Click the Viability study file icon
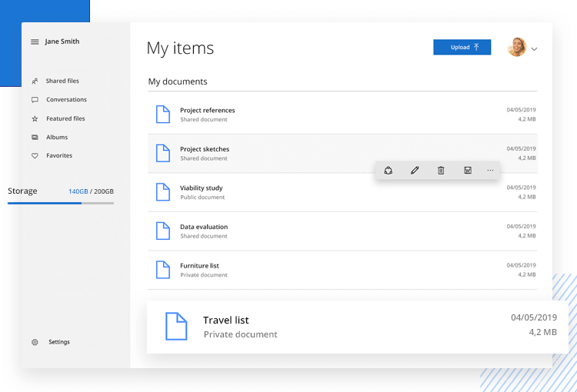This screenshot has height=392, width=577. (x=163, y=191)
